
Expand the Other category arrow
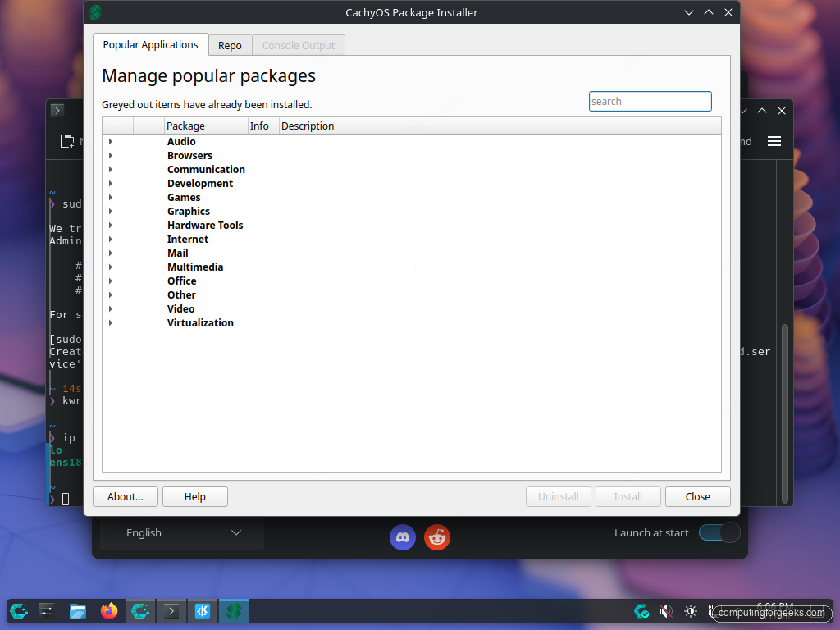(111, 294)
